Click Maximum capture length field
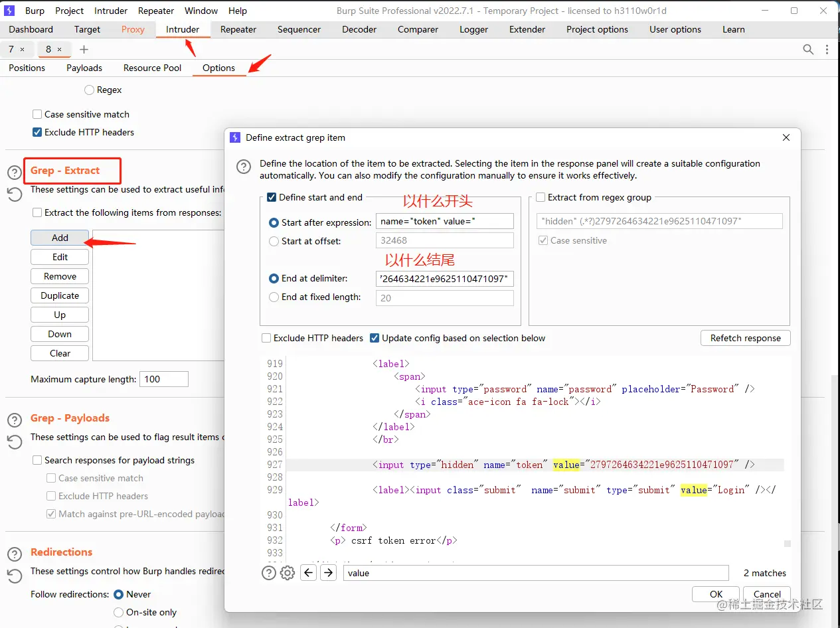 [164, 379]
